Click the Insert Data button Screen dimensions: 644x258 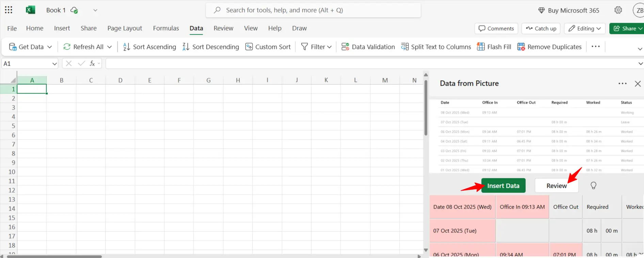tap(503, 186)
